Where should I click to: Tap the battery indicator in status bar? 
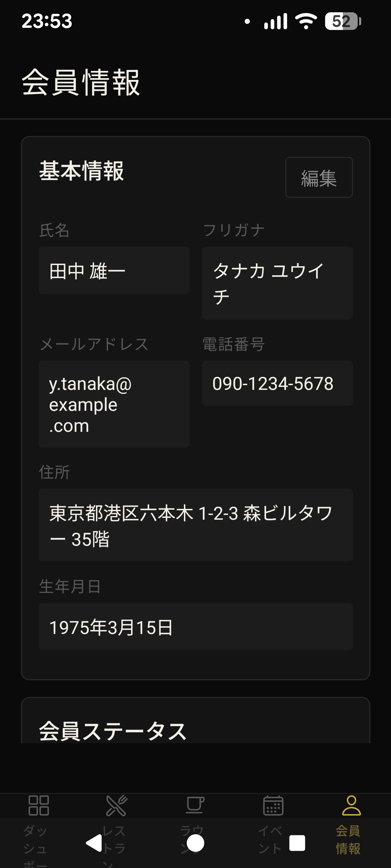(342, 21)
